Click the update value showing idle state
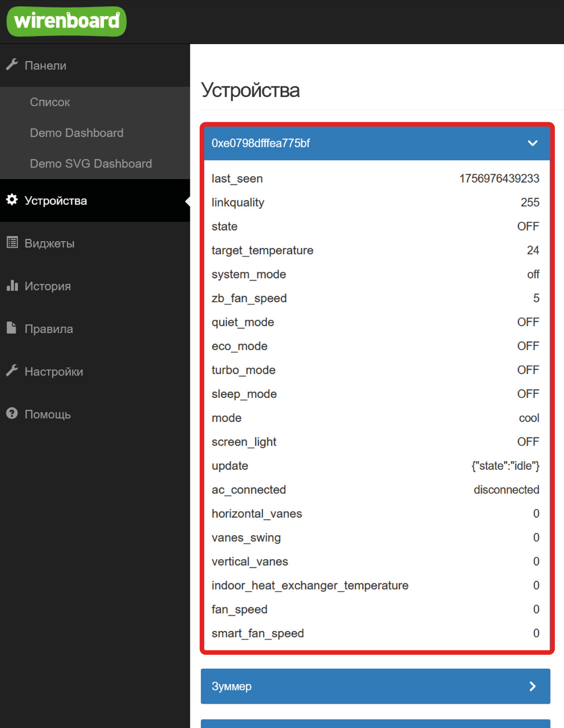The width and height of the screenshot is (564, 728). click(x=505, y=466)
